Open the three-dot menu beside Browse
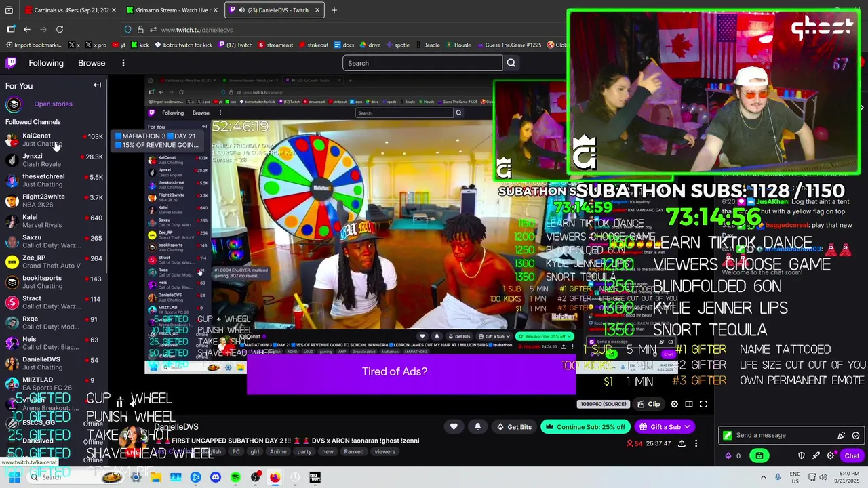 point(123,63)
